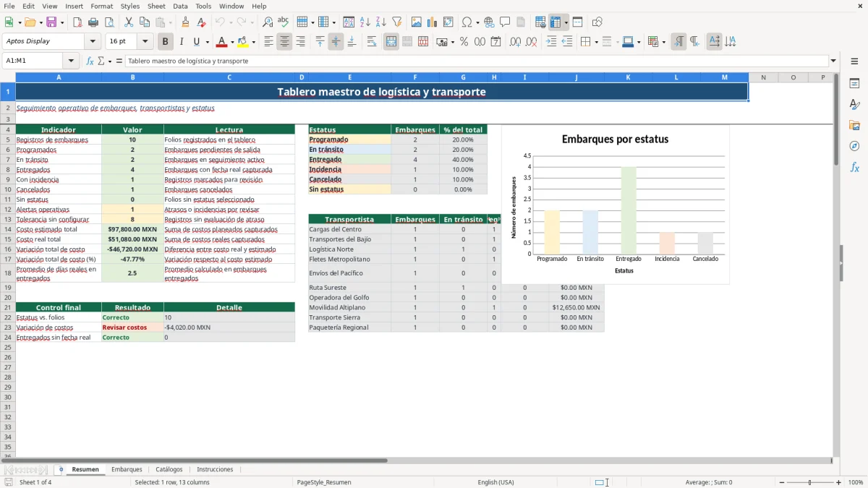Toggle Align Left
The image size is (868, 488).
(268, 42)
